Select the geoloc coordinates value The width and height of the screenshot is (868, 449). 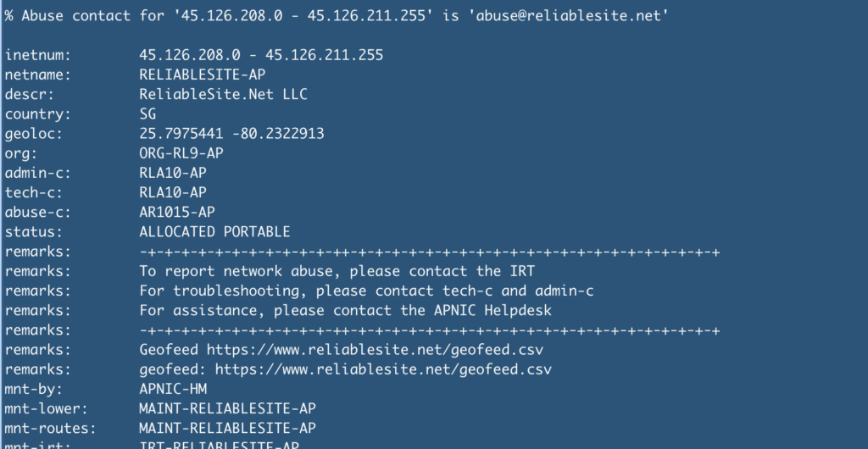pos(231,134)
